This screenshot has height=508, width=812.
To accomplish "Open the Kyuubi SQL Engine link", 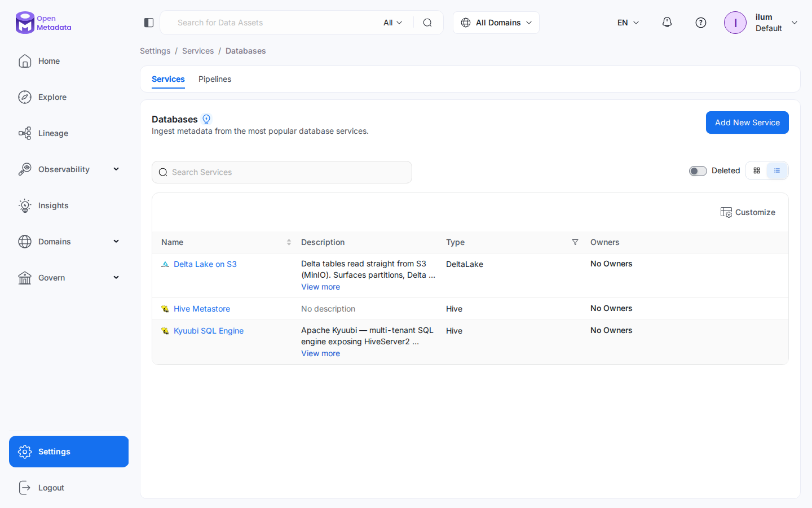I will (209, 331).
